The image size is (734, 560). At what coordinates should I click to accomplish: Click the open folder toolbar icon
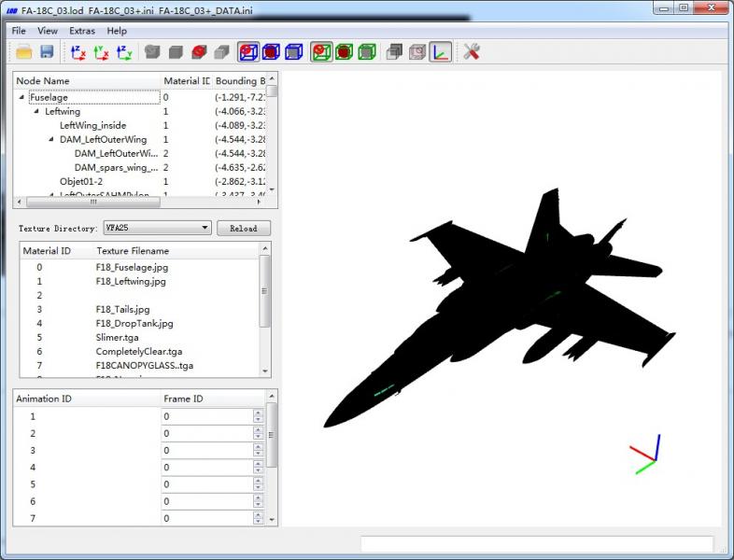24,52
